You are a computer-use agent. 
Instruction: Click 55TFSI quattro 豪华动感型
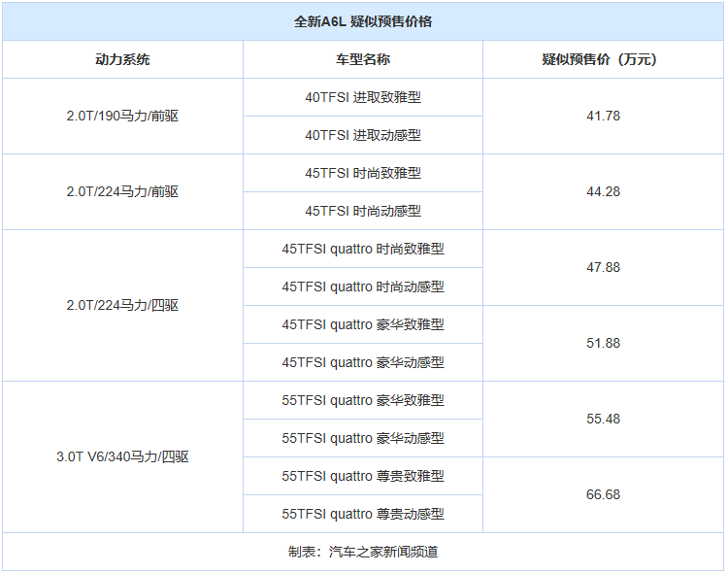(363, 438)
